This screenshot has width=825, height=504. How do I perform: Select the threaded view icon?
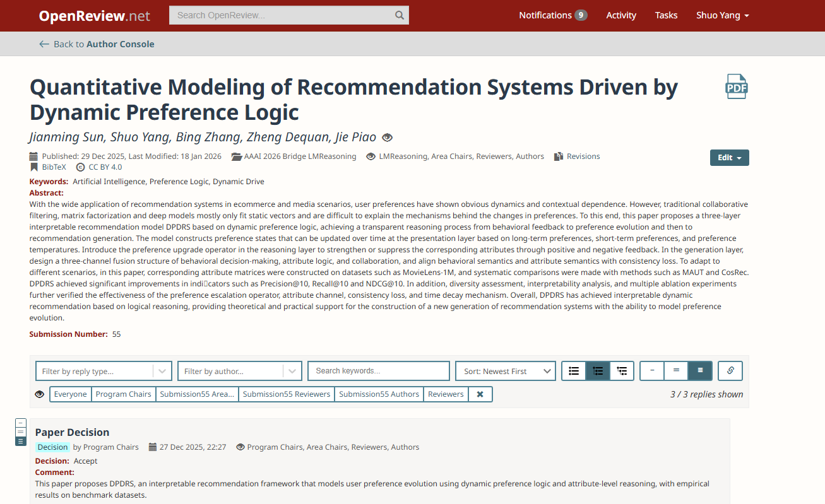click(598, 371)
